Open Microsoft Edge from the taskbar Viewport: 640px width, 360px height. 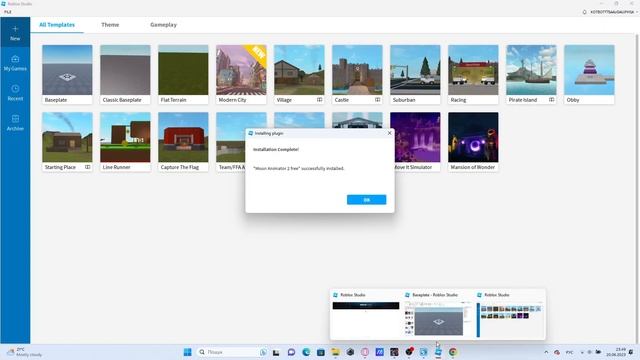306,352
